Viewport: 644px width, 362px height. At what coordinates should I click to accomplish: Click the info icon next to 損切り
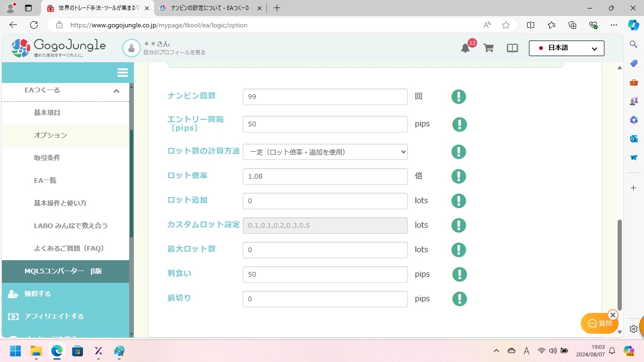click(459, 298)
